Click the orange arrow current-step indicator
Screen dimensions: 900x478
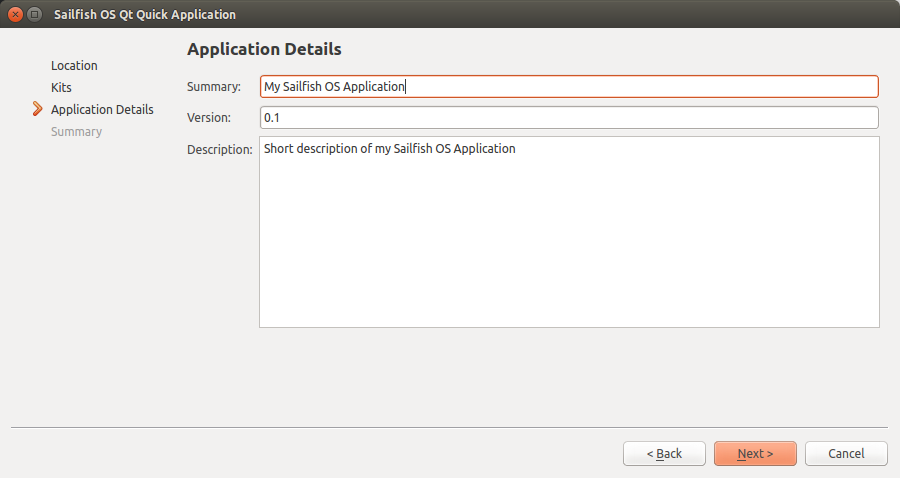38,109
